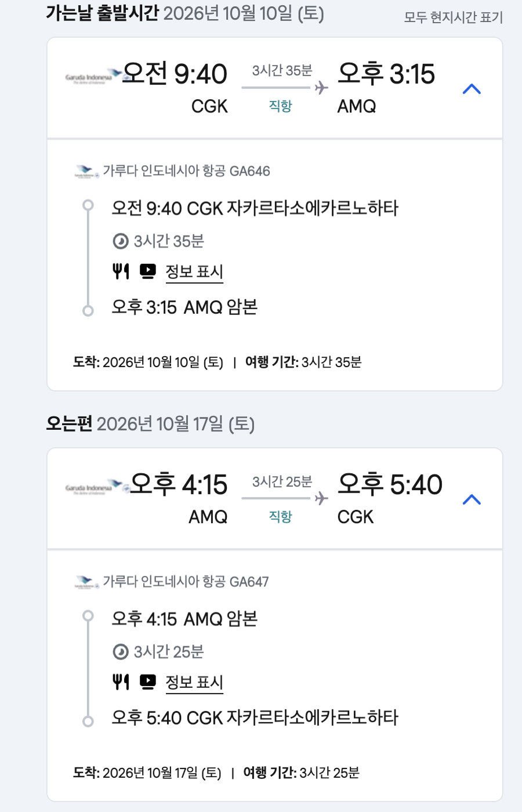This screenshot has height=812, width=522.
Task: Click the clock icon beside outbound 3시간 35분
Action: point(121,241)
